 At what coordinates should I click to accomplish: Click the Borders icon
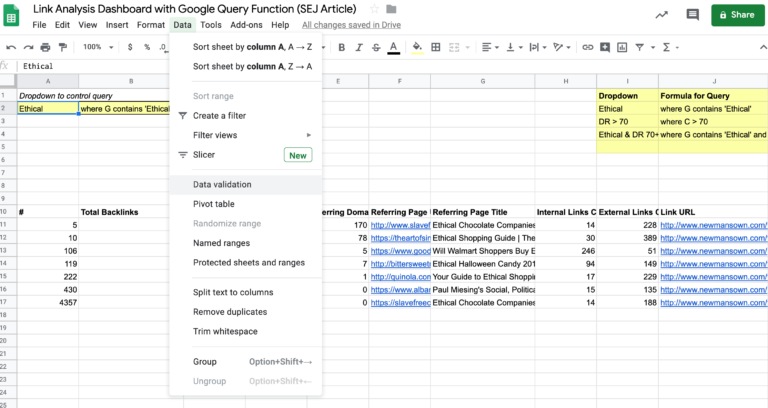tap(436, 47)
